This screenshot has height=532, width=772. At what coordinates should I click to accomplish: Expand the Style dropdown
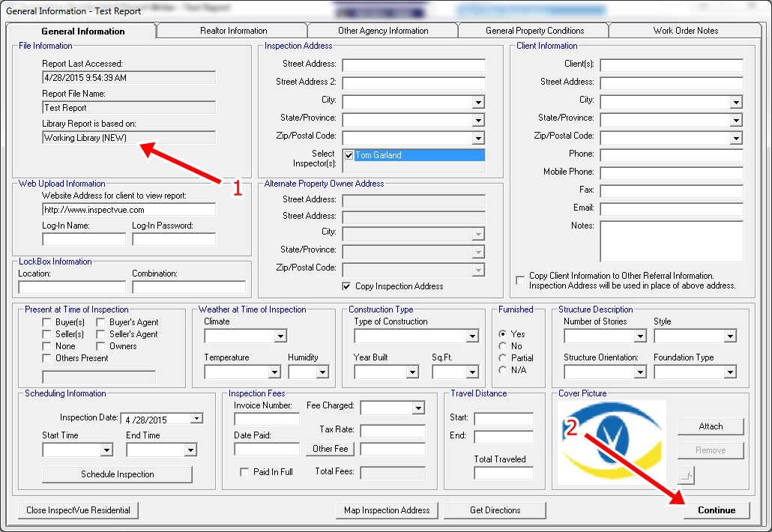(x=730, y=336)
